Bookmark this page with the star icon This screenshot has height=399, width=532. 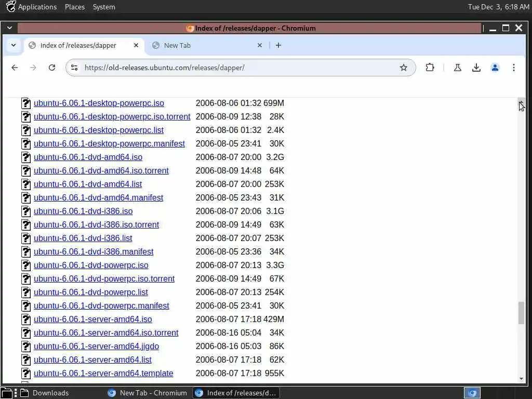point(403,68)
